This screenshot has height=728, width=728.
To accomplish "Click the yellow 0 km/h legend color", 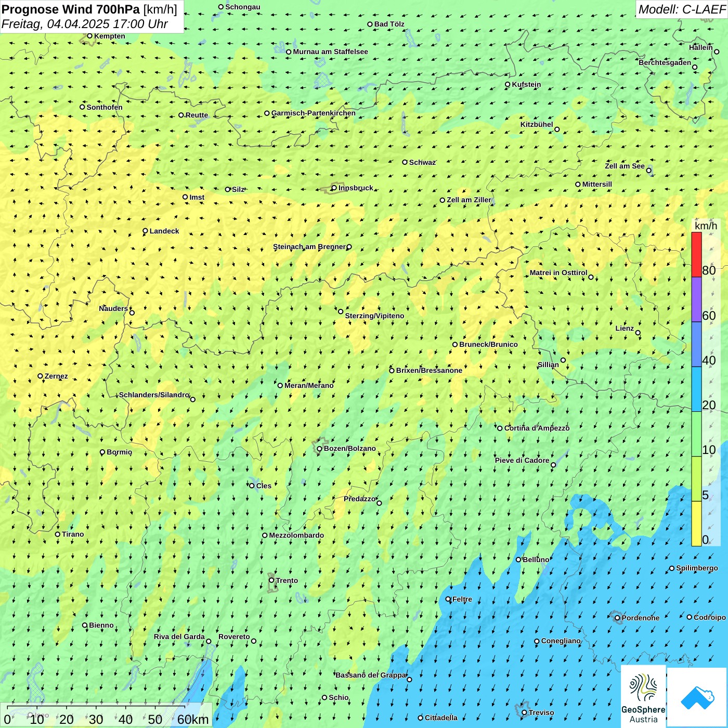I will tap(696, 524).
